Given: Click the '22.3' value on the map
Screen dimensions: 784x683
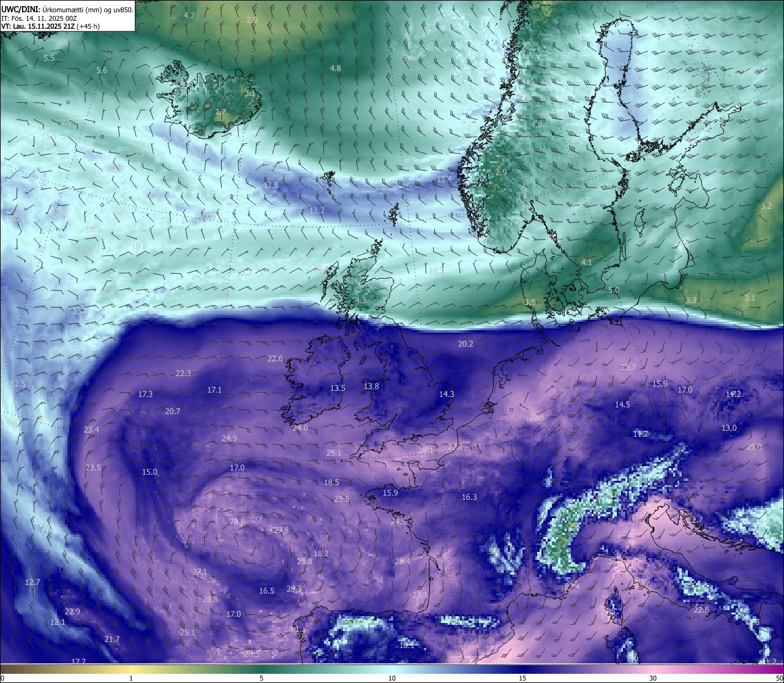Looking at the screenshot, I should [183, 374].
